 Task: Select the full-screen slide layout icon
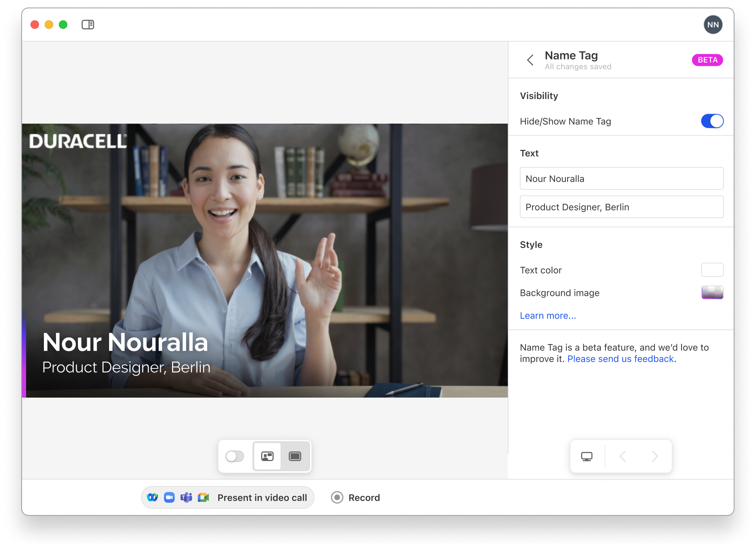[295, 456]
